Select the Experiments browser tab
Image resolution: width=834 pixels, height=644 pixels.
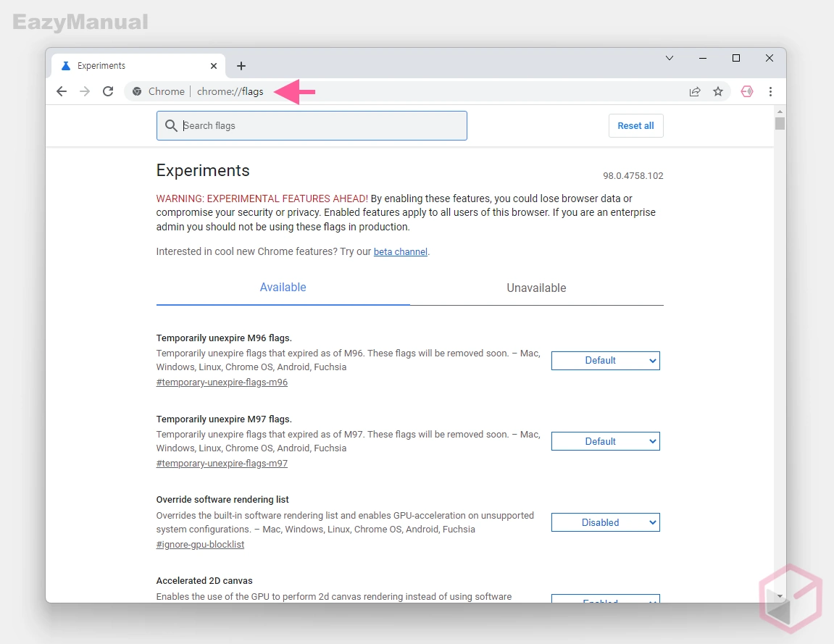138,66
